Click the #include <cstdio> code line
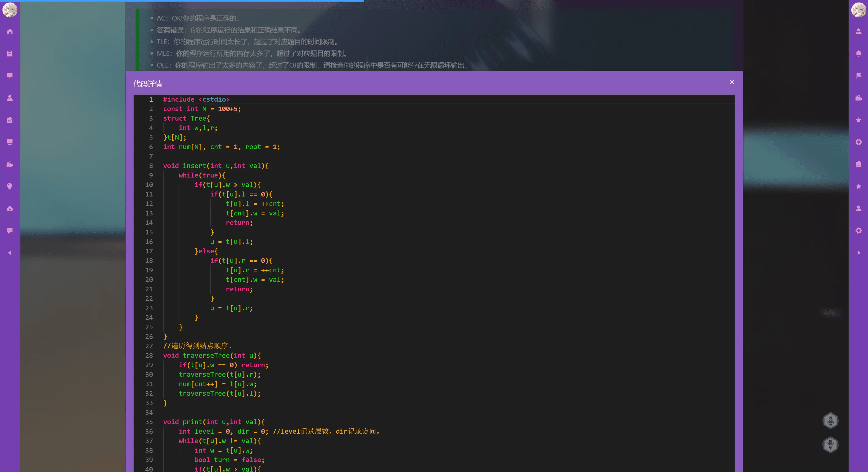The width and height of the screenshot is (868, 472). pyautogui.click(x=196, y=99)
